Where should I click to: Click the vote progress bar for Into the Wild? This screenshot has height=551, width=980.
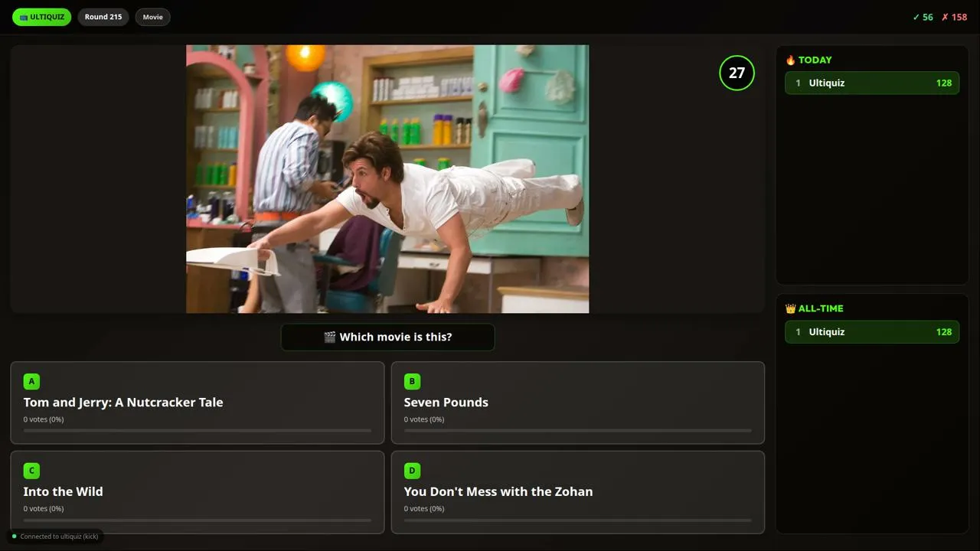click(198, 520)
